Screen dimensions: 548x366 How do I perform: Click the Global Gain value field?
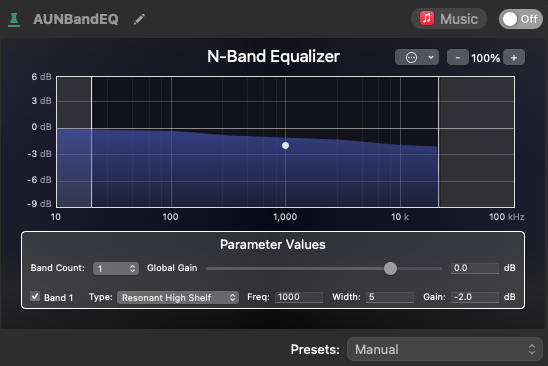point(475,268)
